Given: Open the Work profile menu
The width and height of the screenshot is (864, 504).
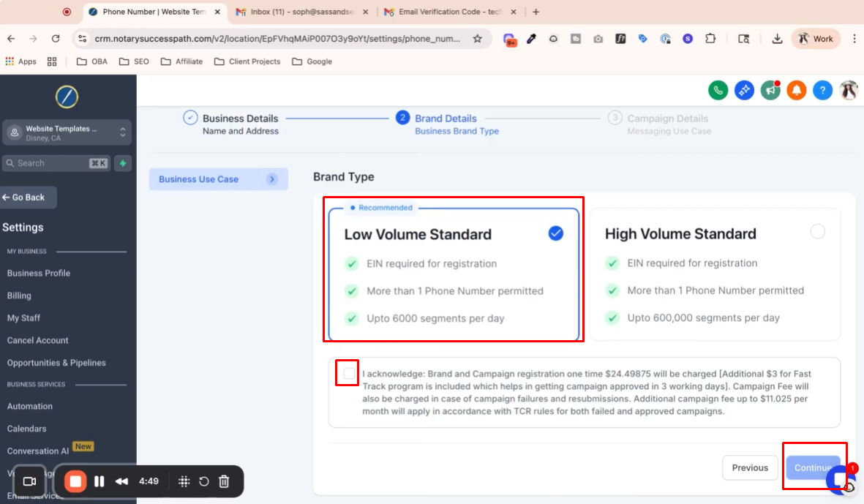Looking at the screenshot, I should pos(816,39).
